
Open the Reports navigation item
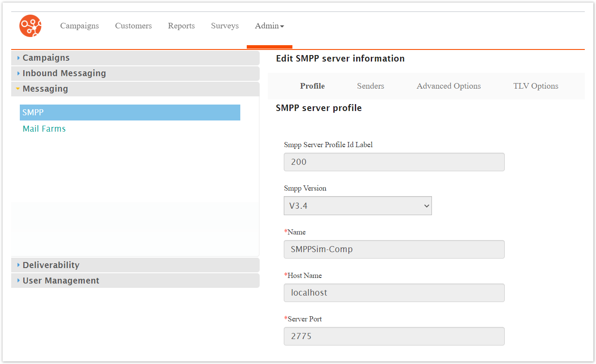click(x=181, y=26)
